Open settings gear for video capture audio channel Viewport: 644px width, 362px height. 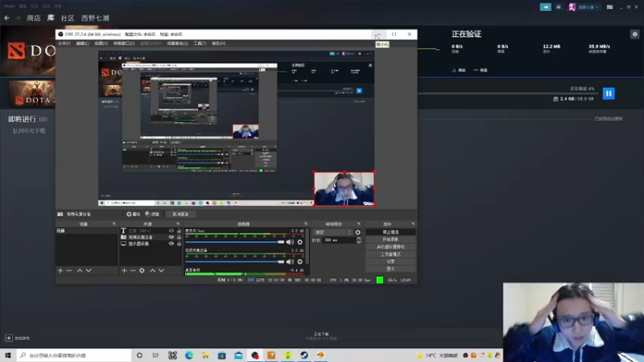click(299, 261)
